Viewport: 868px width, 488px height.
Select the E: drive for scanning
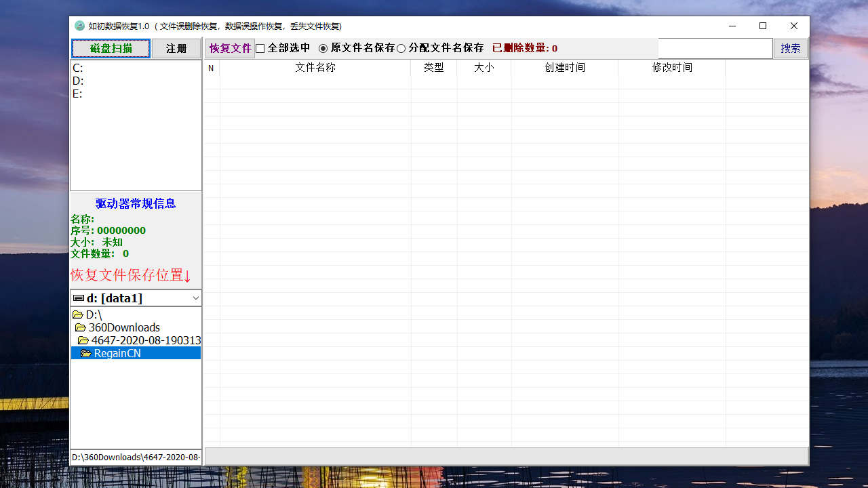(78, 94)
